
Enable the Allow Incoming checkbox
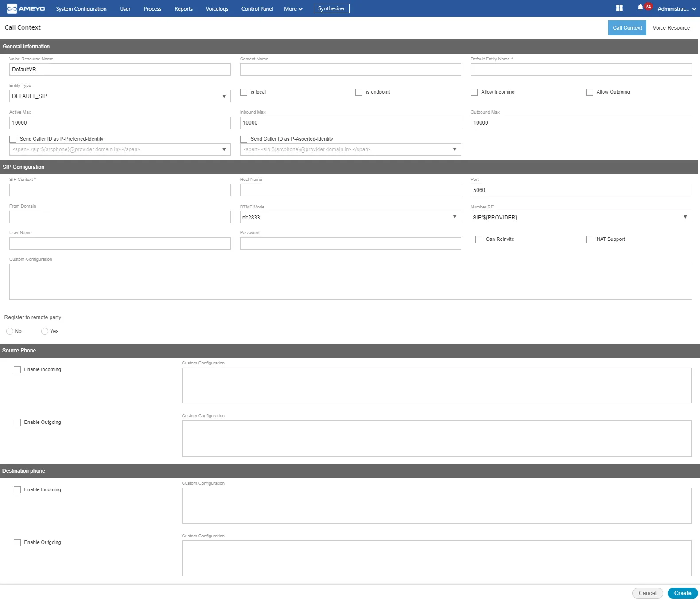coord(474,92)
